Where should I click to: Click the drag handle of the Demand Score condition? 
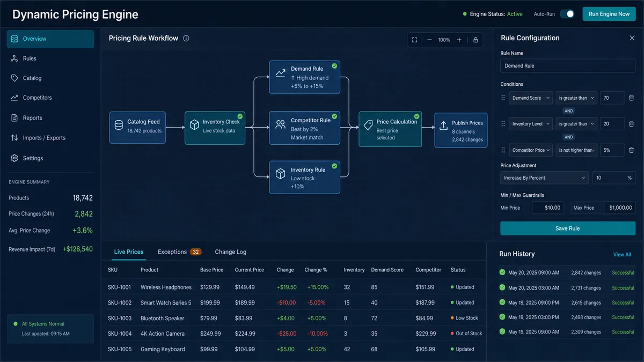(x=503, y=98)
